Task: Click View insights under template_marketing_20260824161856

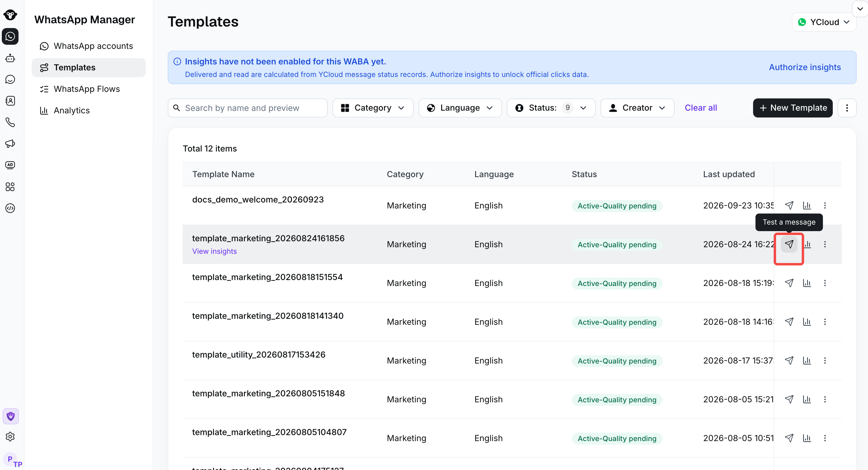Action: tap(214, 251)
